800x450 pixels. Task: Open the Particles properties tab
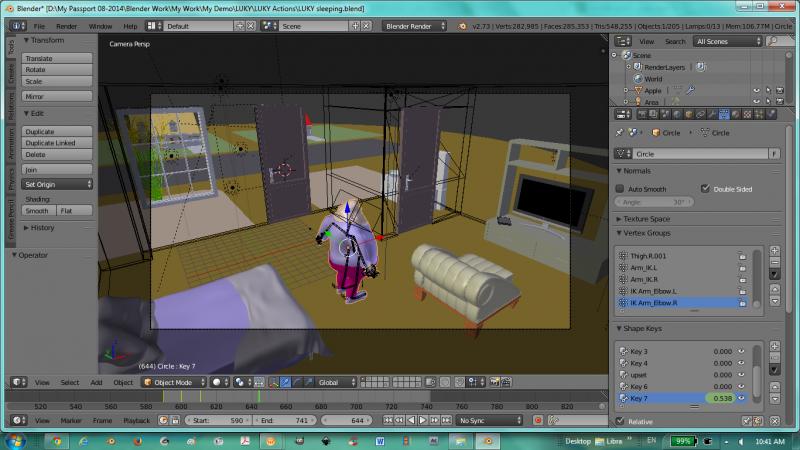pyautogui.click(x=759, y=115)
